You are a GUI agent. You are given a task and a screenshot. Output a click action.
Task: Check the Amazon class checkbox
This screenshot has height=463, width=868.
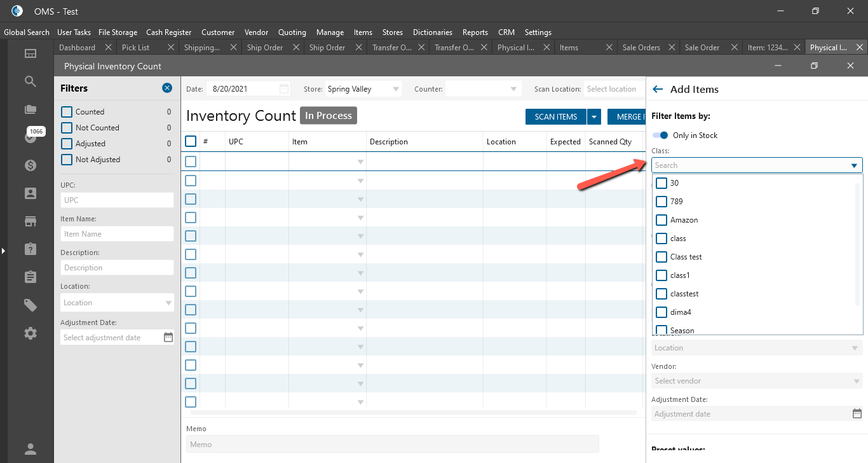(x=661, y=220)
